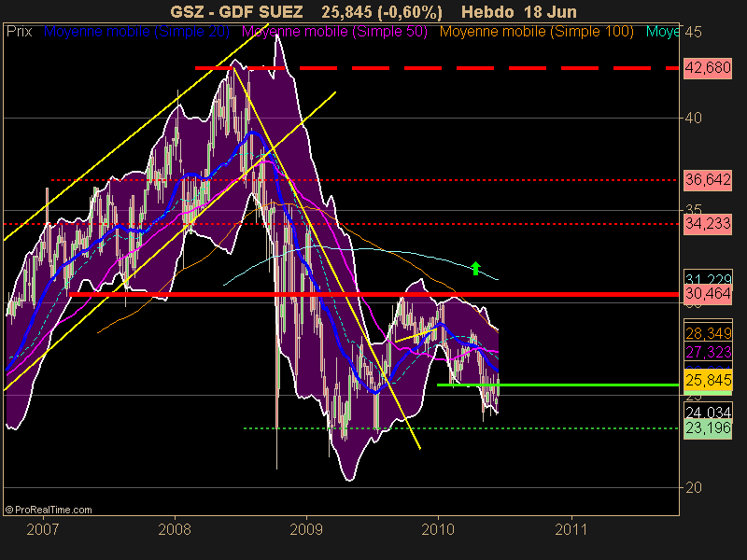This screenshot has width=747, height=560.
Task: Click the 40 value on the price axis
Action: (x=693, y=118)
